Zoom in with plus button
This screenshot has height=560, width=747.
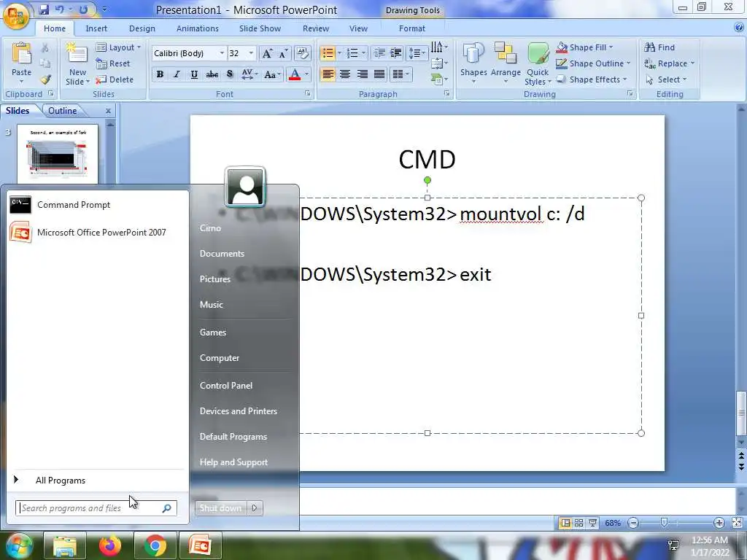point(719,523)
